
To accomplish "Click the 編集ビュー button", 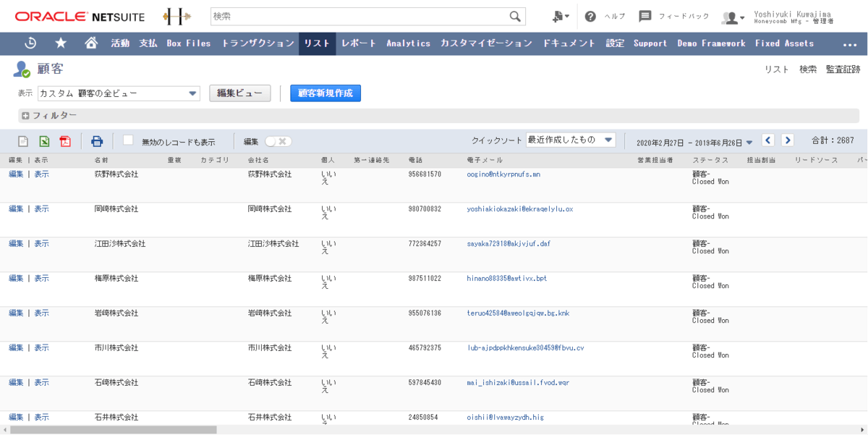I will point(240,93).
